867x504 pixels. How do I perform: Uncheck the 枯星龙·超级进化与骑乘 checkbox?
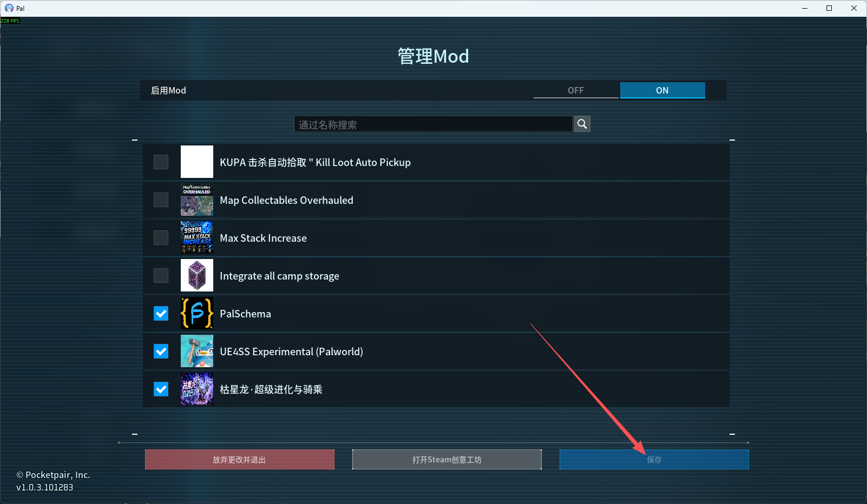coord(161,389)
